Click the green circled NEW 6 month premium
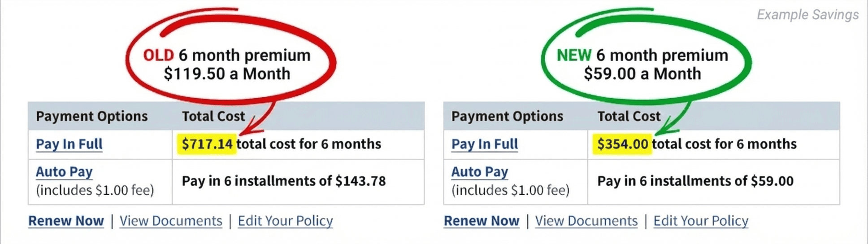 click(x=642, y=64)
